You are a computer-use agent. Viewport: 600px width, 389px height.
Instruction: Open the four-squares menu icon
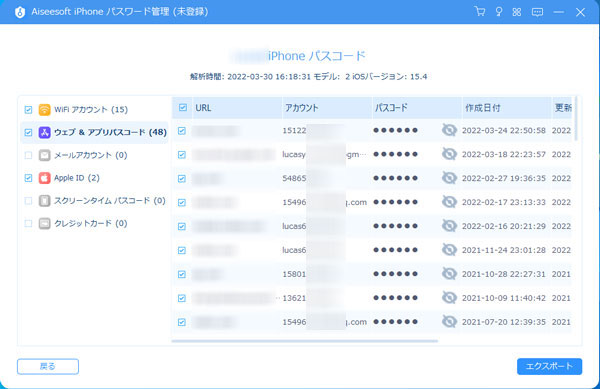pos(517,12)
